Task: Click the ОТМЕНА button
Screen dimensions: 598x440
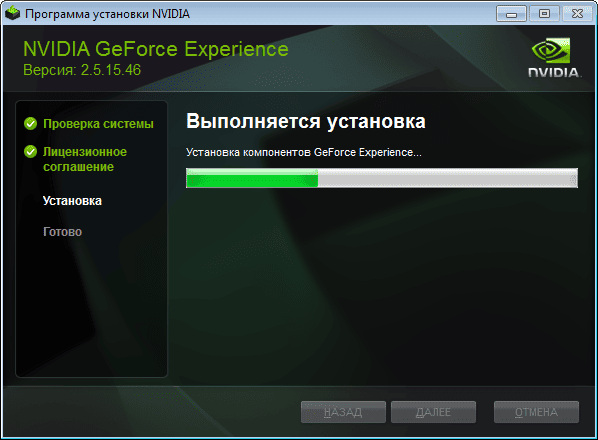Action: tap(536, 412)
